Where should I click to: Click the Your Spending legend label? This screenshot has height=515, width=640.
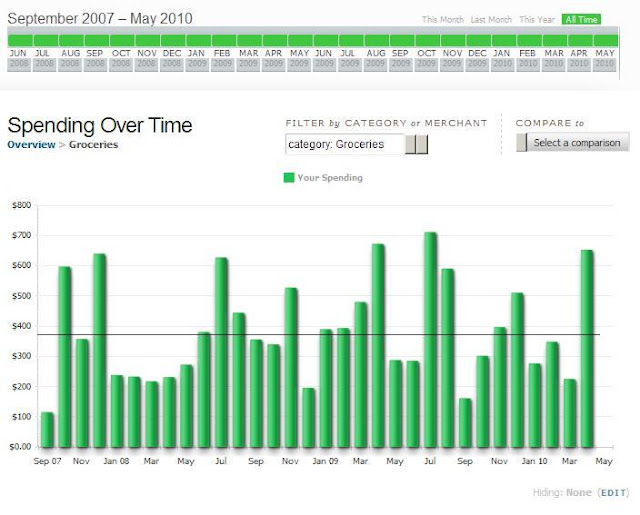click(x=330, y=178)
